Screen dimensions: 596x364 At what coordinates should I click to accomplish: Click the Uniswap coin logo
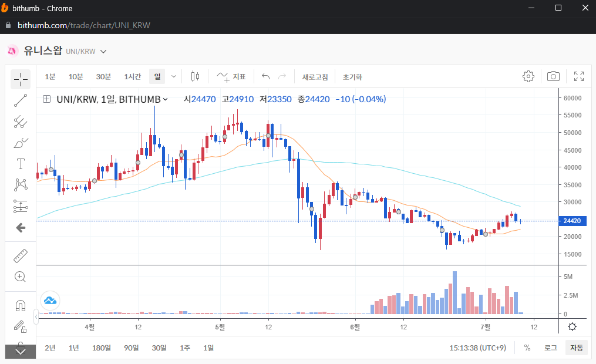coord(12,50)
